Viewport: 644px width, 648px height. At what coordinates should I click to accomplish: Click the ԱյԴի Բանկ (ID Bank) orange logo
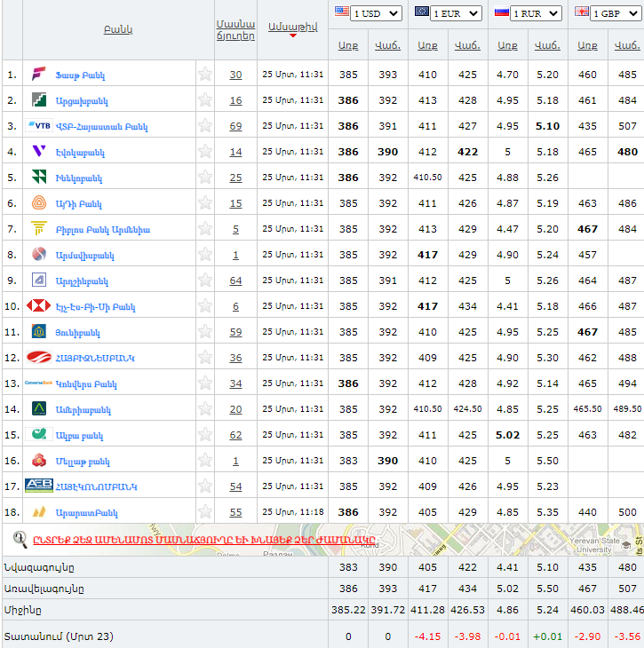pyautogui.click(x=39, y=203)
